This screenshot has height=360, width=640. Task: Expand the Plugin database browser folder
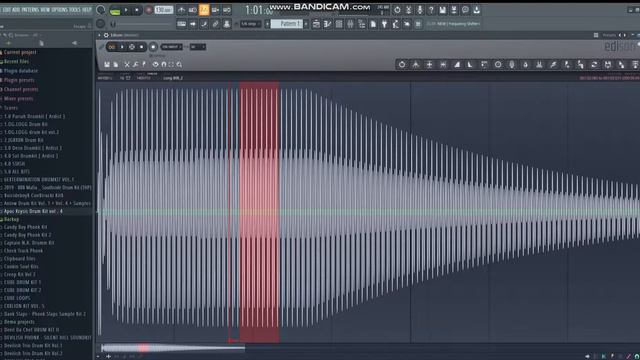20,71
